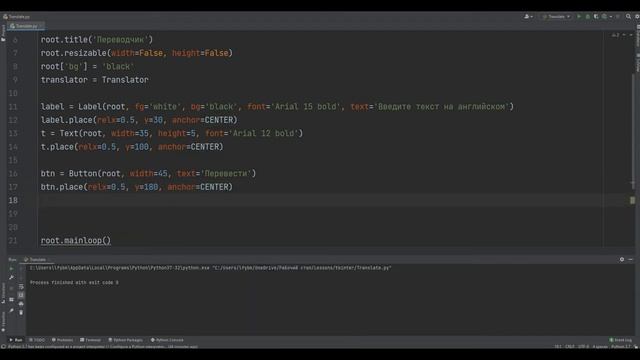Open Run panel settings gear

click(622, 260)
